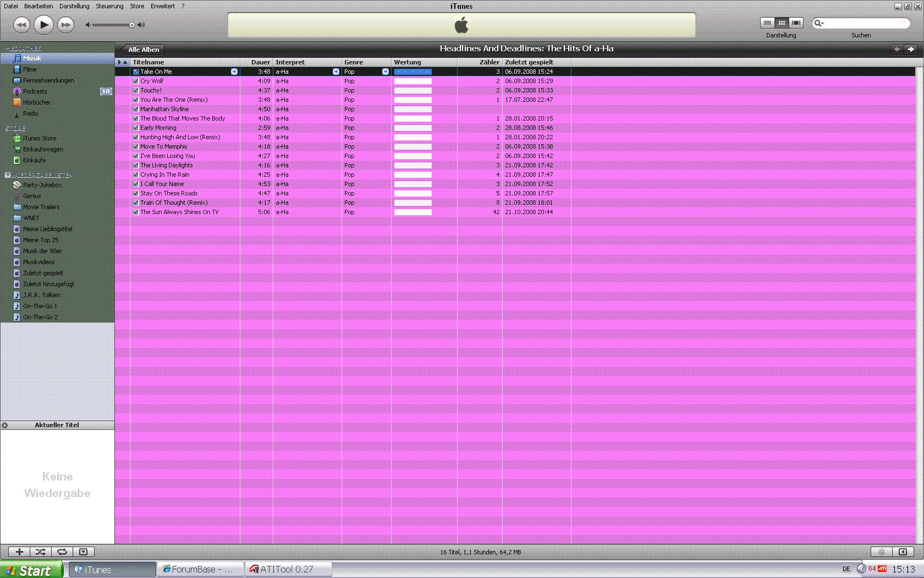The width and height of the screenshot is (924, 578).
Task: Hide the artwork viewer panel
Action: point(83,552)
